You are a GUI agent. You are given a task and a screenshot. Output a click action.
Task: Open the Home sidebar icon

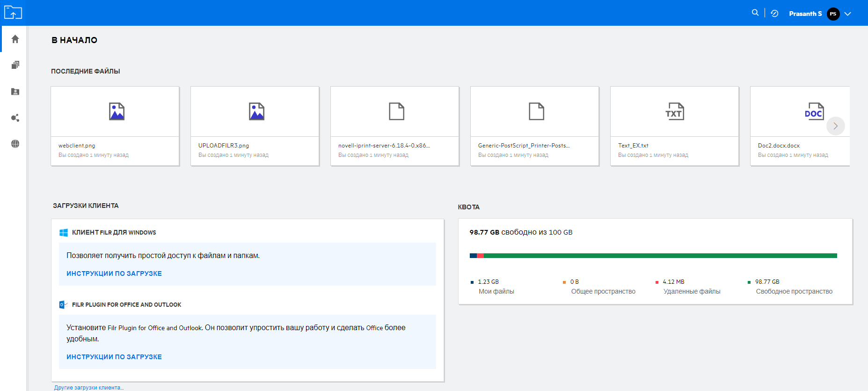coord(15,39)
